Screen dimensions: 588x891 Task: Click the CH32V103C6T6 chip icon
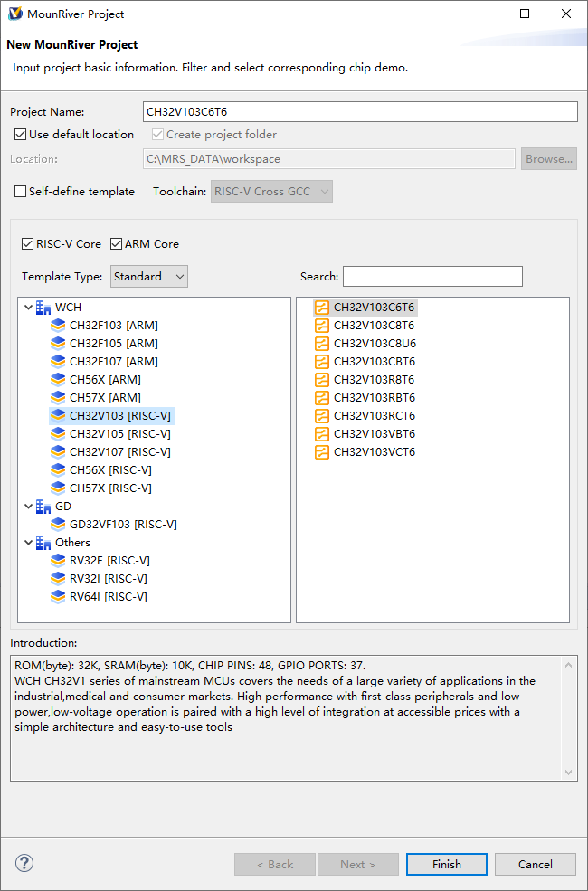(x=322, y=308)
